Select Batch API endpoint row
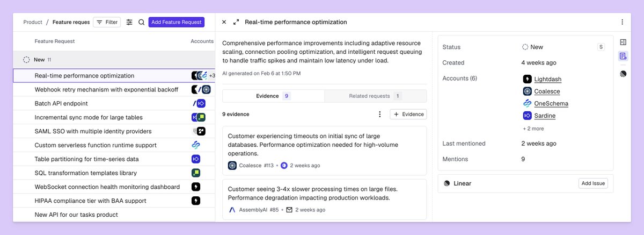Viewport: 644px width, 235px height. (x=114, y=103)
